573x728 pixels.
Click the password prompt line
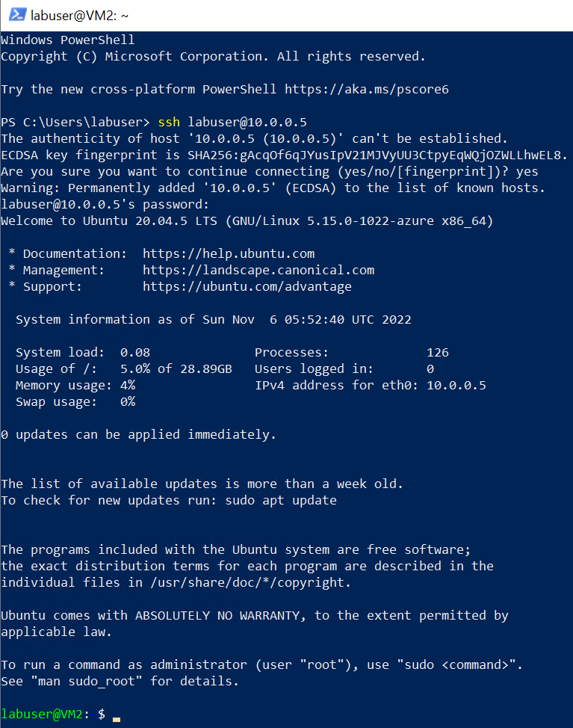[x=105, y=204]
